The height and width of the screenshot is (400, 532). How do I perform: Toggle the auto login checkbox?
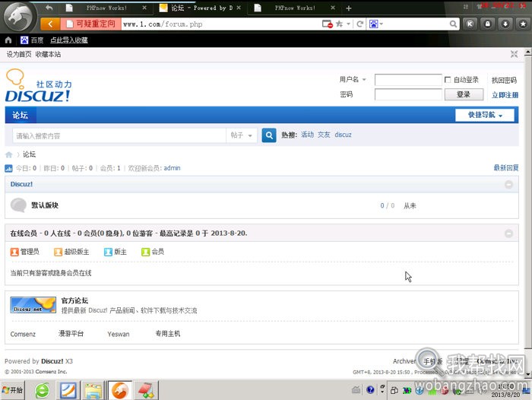pyautogui.click(x=448, y=80)
